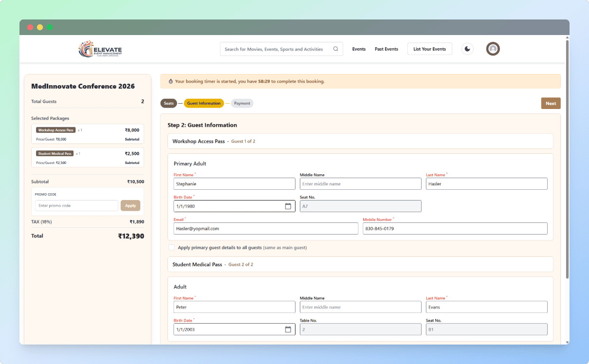Open the Past Events menu item
Viewport: 589px width, 364px height.
[x=387, y=49]
